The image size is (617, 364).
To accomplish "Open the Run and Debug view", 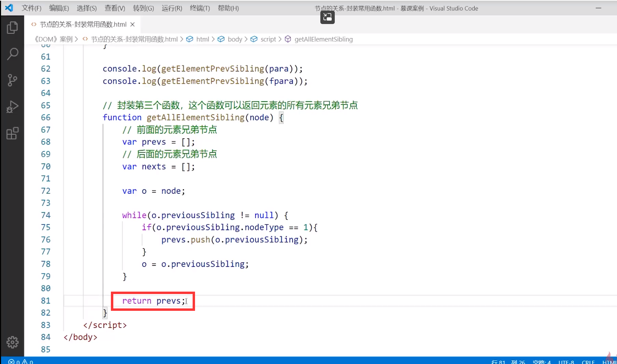I will 12,107.
